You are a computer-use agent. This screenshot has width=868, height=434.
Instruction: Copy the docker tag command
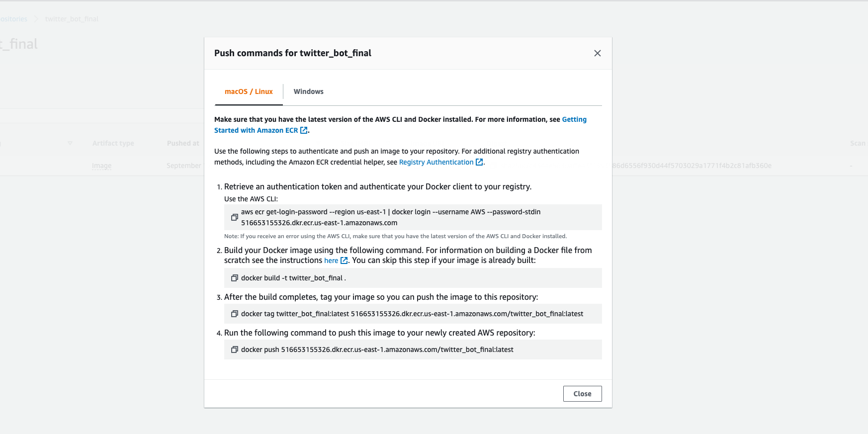click(x=234, y=314)
